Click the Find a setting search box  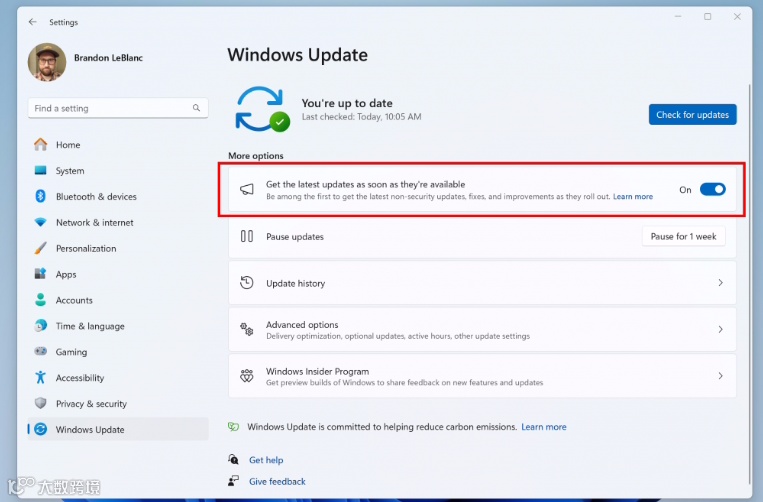(x=118, y=108)
